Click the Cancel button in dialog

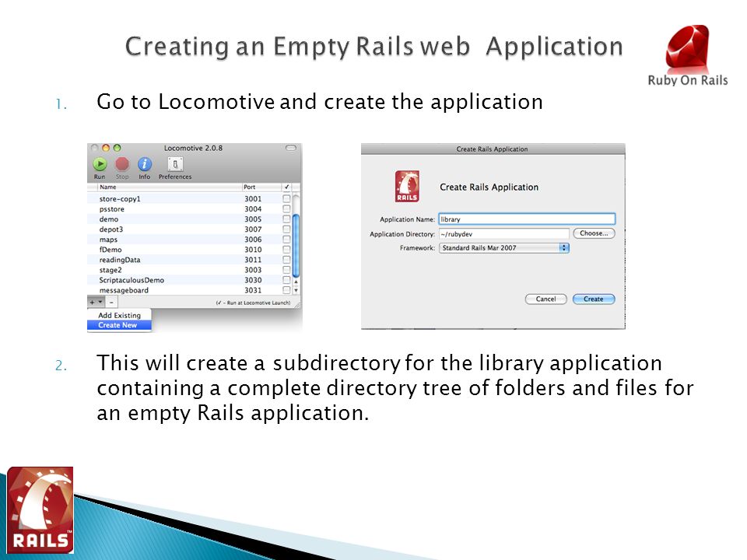(x=546, y=299)
